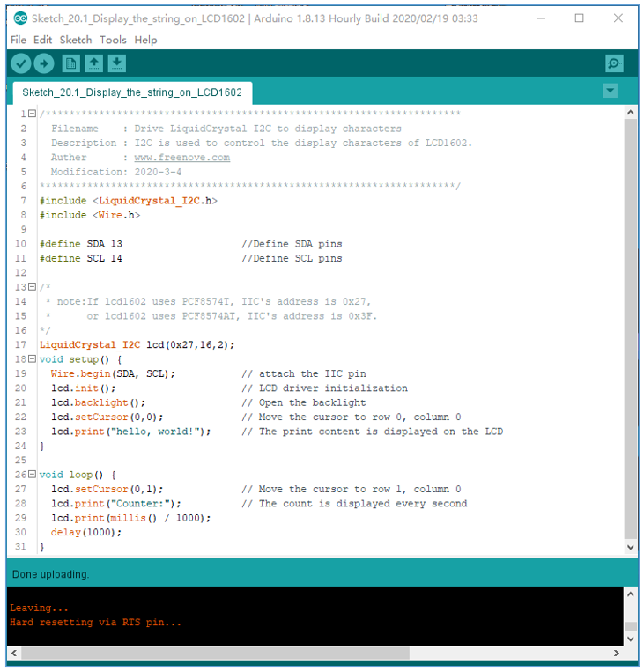
Task: Save the sketch using the down-arrow icon
Action: click(x=116, y=64)
